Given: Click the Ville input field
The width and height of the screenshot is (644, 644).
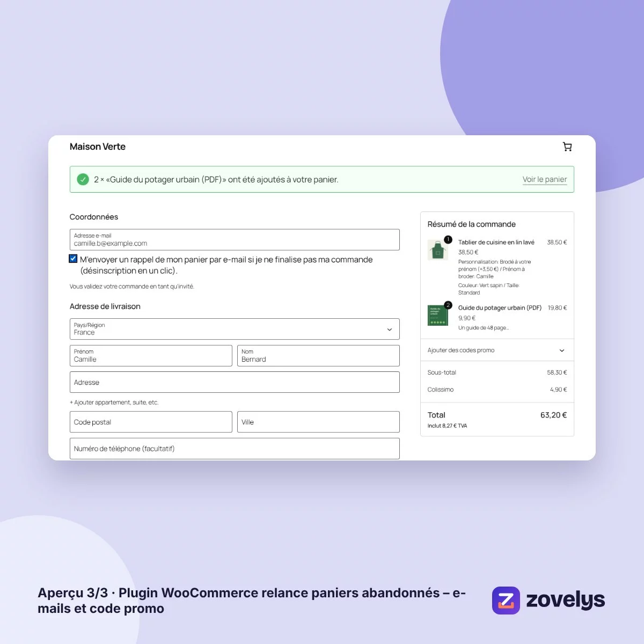Looking at the screenshot, I should (318, 422).
